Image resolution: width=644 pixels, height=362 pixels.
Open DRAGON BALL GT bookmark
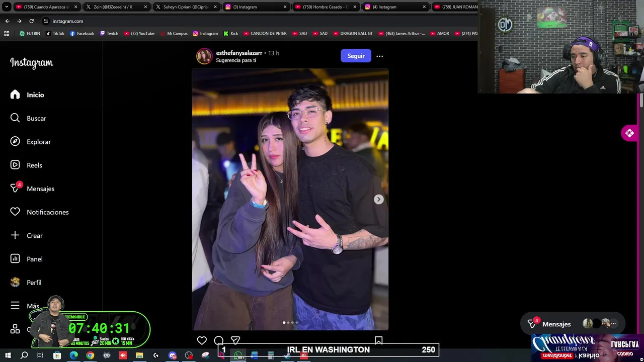[353, 34]
